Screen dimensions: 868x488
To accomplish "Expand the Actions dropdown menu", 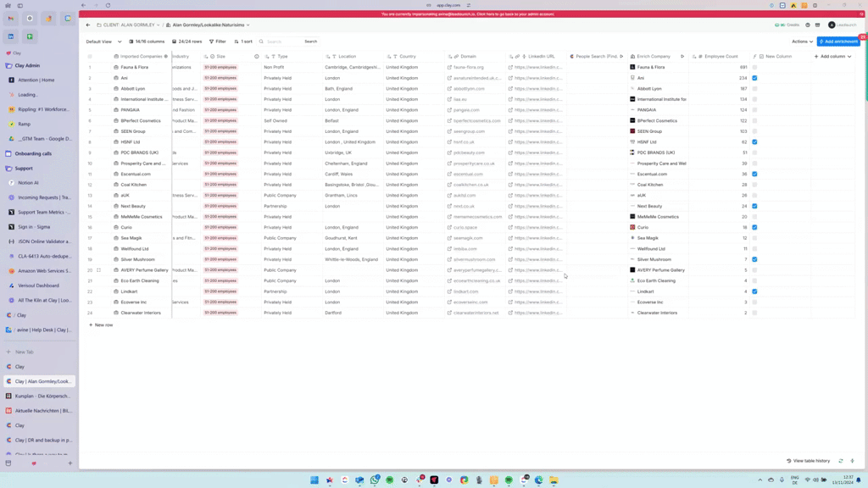I will click(x=802, y=42).
